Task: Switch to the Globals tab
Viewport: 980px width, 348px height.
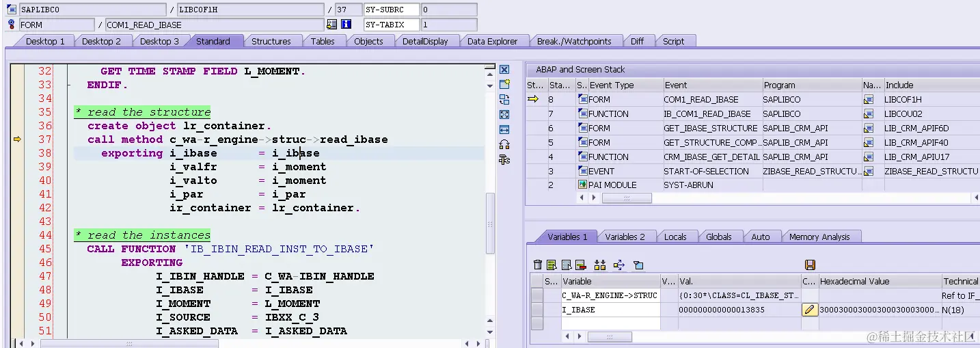Action: [719, 237]
